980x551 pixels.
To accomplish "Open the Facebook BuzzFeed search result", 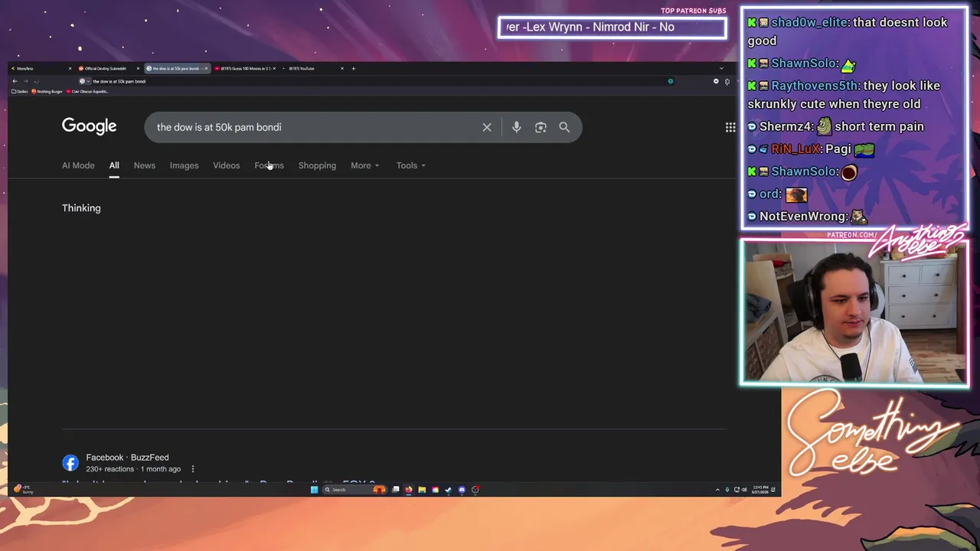I will click(x=127, y=458).
